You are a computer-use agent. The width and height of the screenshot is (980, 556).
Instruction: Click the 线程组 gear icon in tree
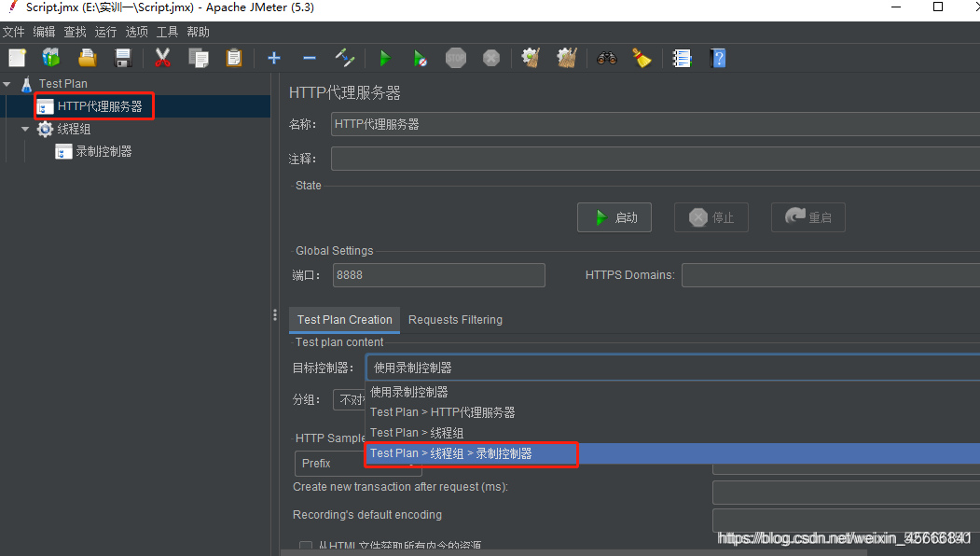(45, 129)
